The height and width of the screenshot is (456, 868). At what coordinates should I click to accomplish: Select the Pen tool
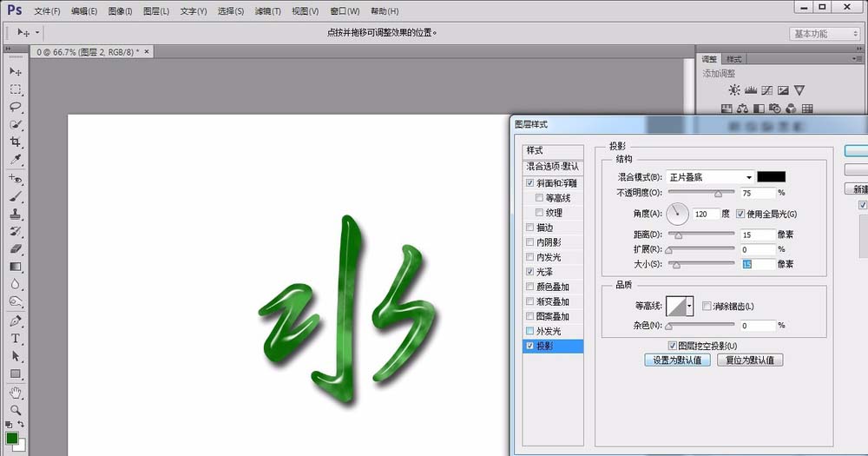pos(16,321)
